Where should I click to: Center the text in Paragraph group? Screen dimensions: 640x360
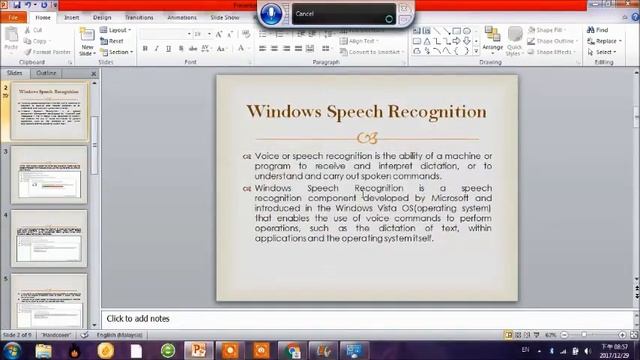[x=274, y=49]
